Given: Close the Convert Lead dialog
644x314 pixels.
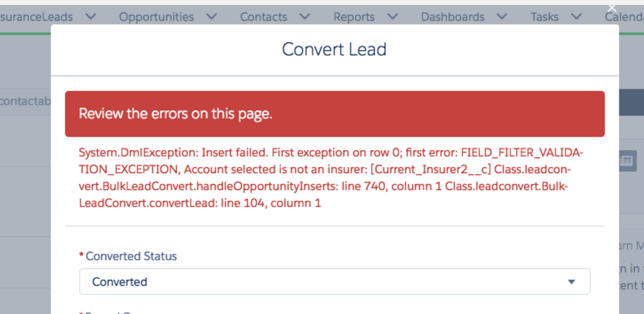Looking at the screenshot, I should coord(612,8).
